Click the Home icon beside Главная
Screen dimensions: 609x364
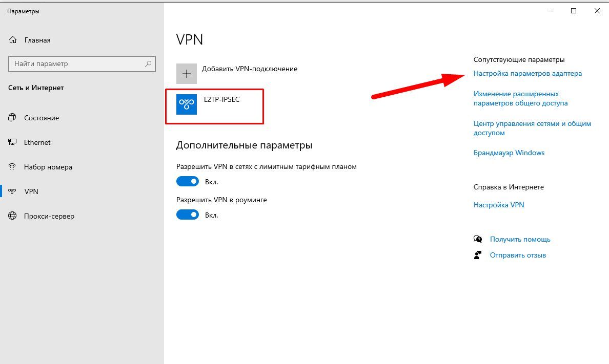(x=13, y=40)
